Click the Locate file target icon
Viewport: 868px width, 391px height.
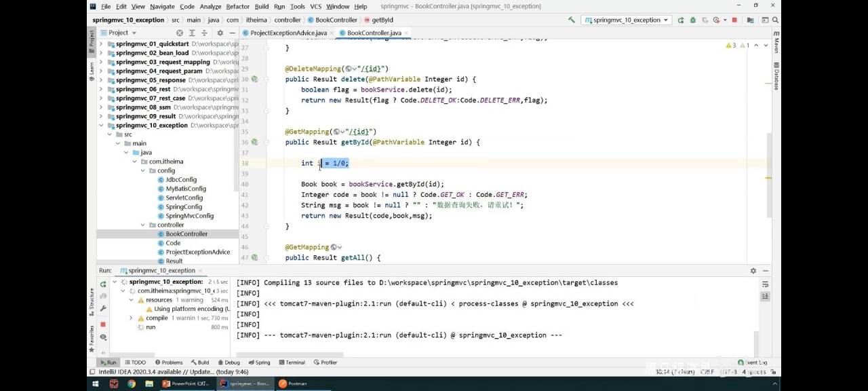pos(180,33)
